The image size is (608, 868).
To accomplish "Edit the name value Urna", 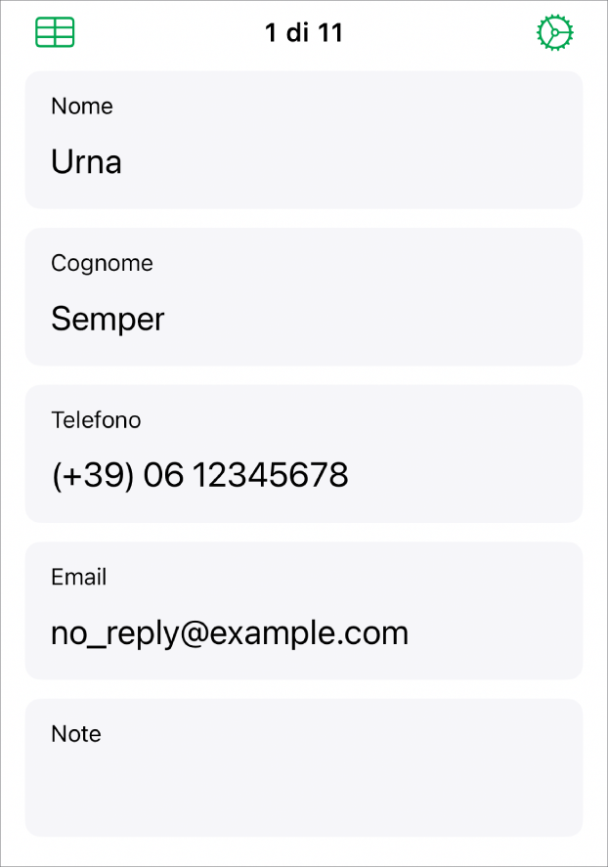I will pos(86,162).
